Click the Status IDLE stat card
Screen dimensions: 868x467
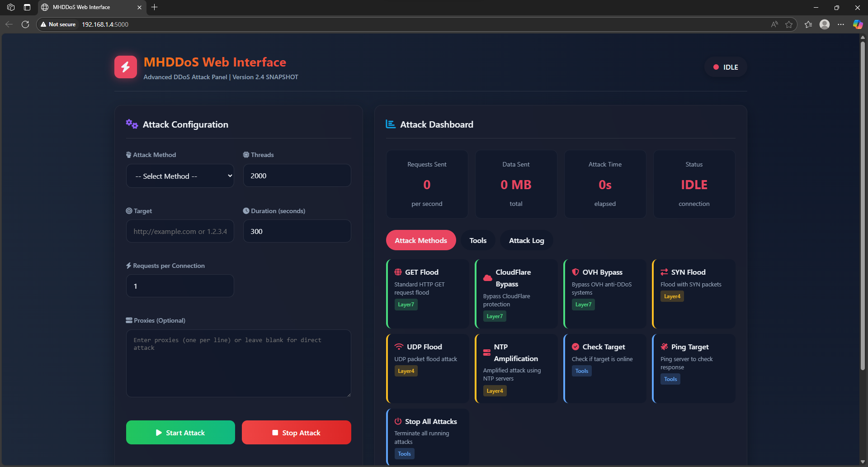point(694,184)
